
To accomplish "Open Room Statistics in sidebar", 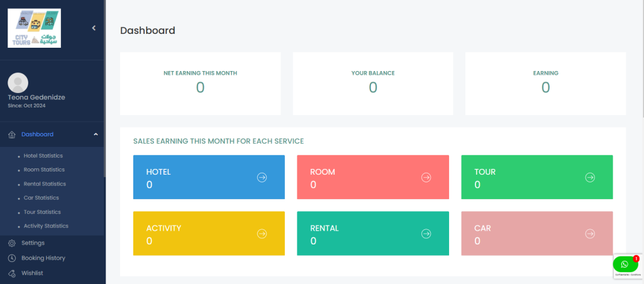I will click(44, 170).
